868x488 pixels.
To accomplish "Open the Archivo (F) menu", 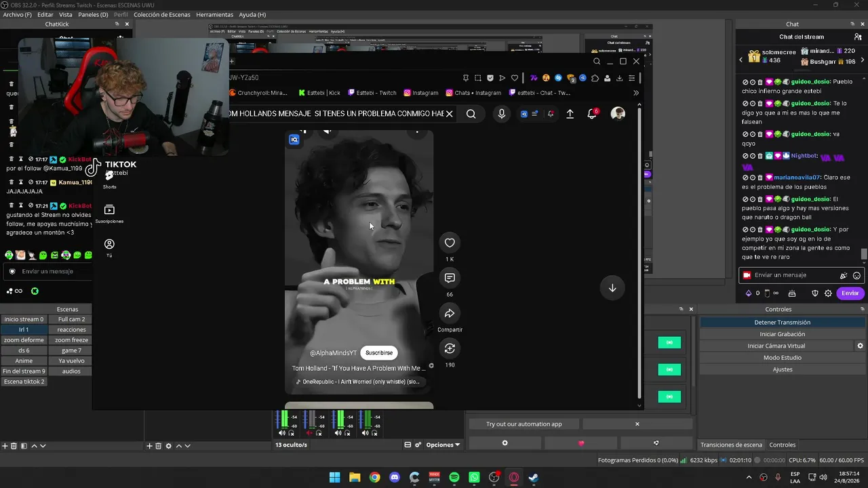I will point(17,14).
